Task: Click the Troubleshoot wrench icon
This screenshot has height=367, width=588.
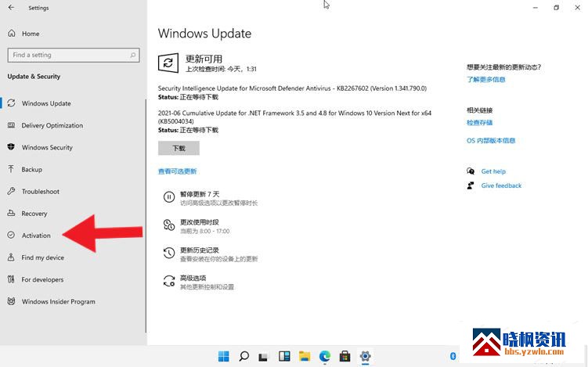Action: click(11, 191)
